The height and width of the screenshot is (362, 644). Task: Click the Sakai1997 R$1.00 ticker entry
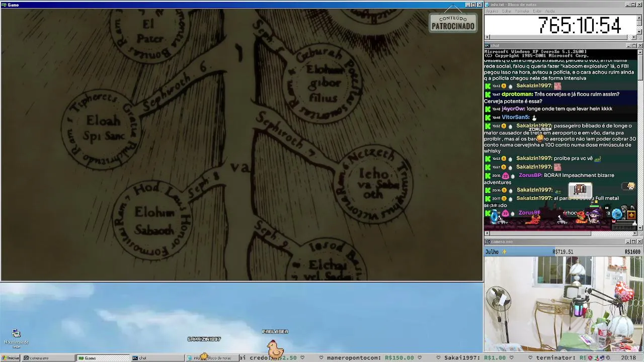click(474, 358)
